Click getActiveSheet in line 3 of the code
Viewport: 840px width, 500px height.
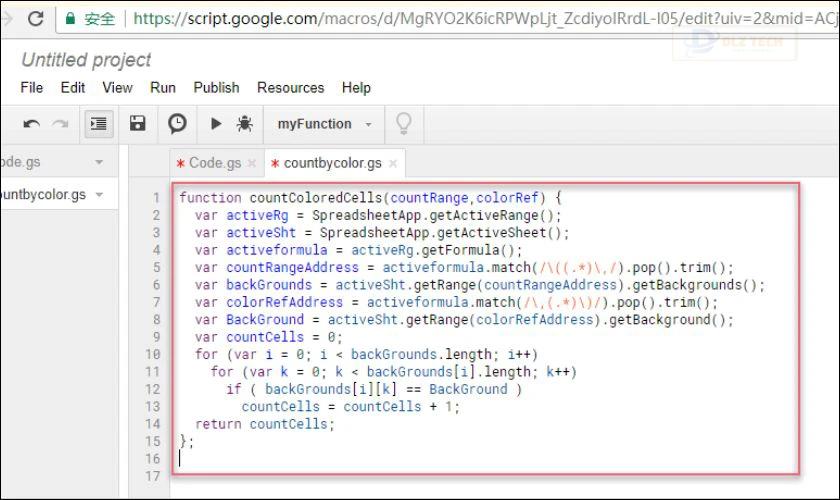[492, 233]
